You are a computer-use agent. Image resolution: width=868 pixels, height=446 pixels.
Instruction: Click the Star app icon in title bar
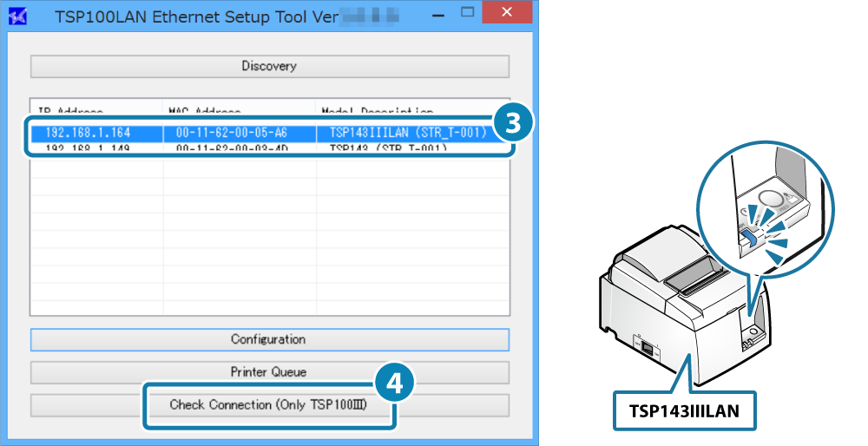[17, 16]
